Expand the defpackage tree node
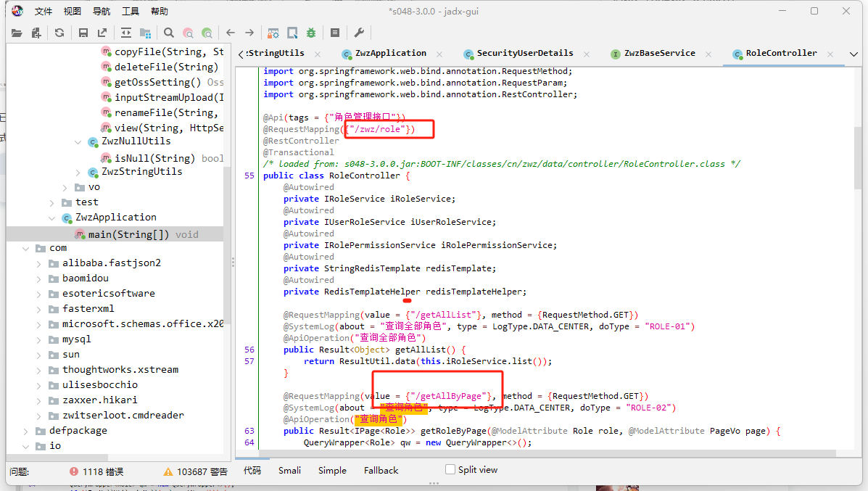 click(x=26, y=431)
